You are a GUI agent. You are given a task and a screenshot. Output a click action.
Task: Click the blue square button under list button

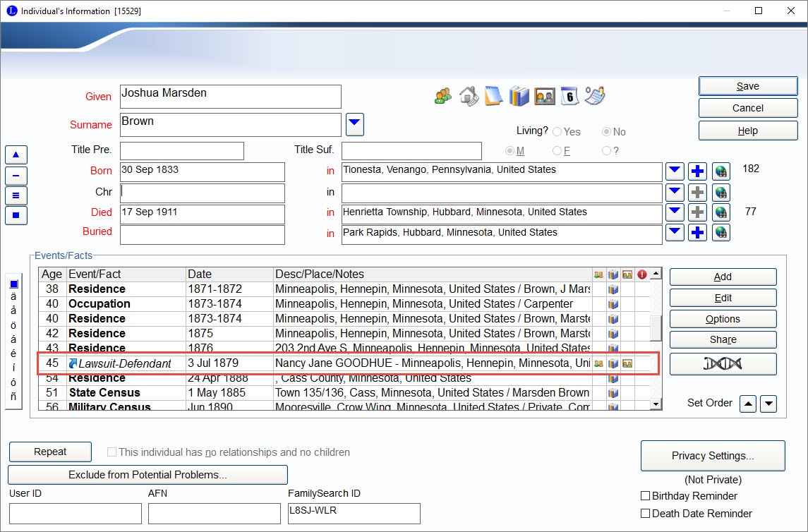[x=16, y=215]
